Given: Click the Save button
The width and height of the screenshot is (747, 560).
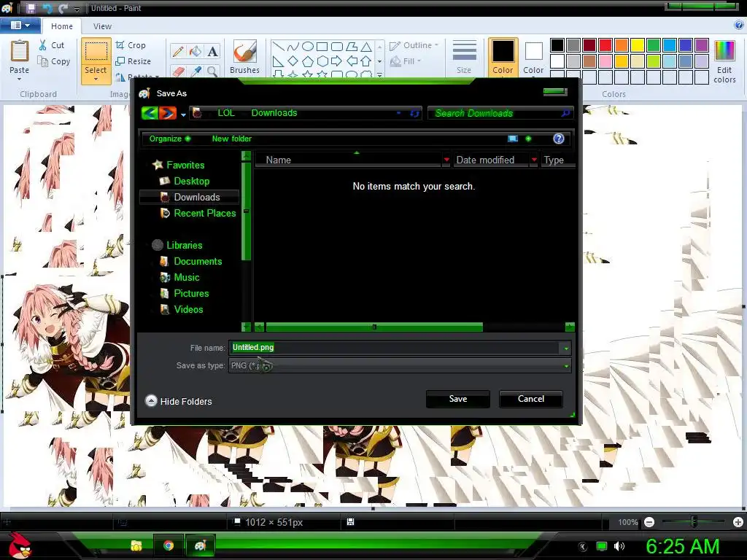Looking at the screenshot, I should (x=458, y=399).
